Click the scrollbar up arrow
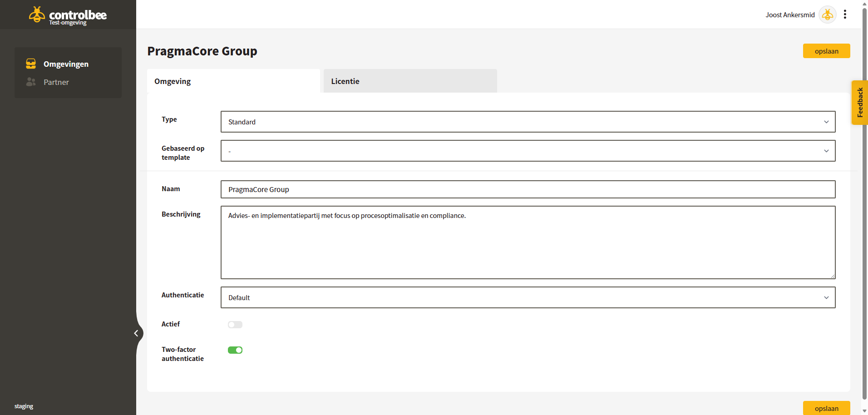 tap(864, 4)
